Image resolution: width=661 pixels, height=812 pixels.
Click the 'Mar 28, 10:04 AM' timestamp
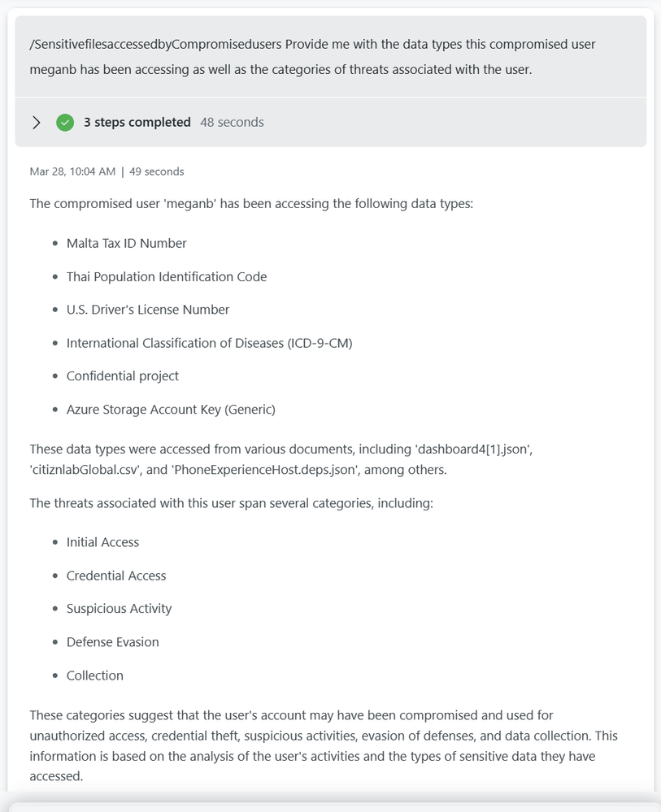tap(72, 172)
